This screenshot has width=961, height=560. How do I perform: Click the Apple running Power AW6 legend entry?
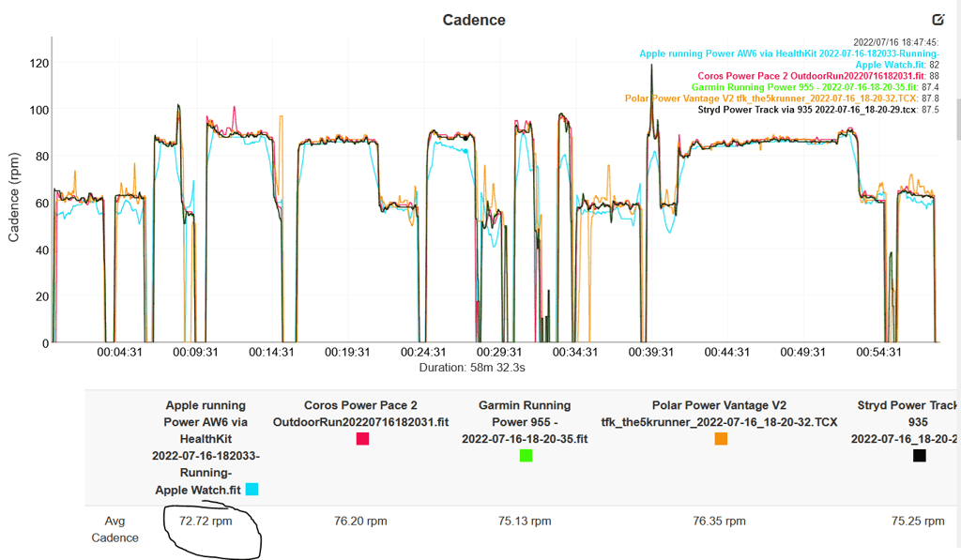point(788,59)
